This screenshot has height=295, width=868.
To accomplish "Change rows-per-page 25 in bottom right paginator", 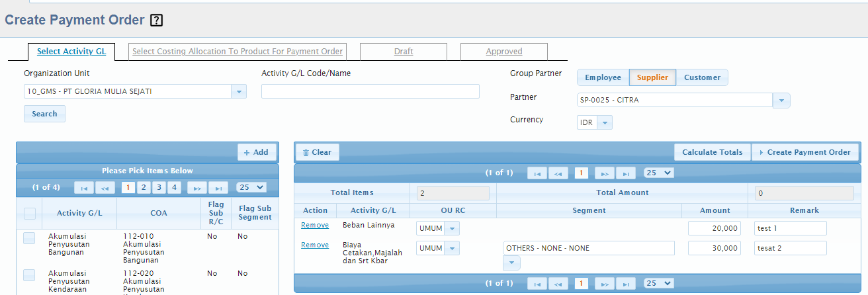I will [x=658, y=283].
